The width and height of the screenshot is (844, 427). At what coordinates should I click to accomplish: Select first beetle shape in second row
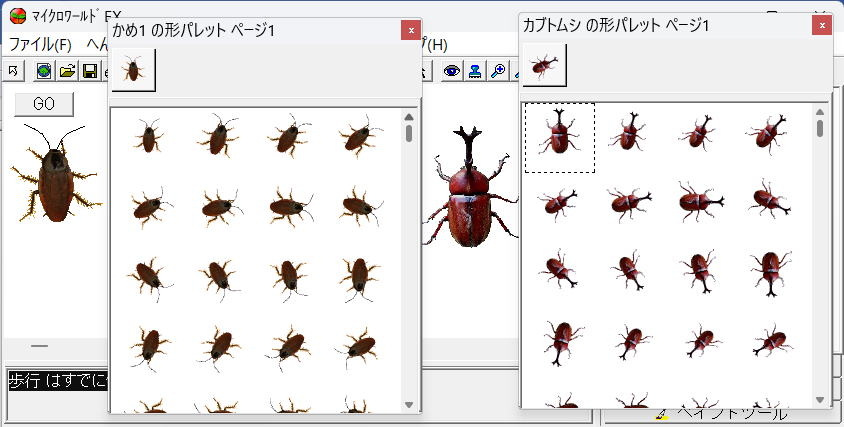click(x=558, y=204)
